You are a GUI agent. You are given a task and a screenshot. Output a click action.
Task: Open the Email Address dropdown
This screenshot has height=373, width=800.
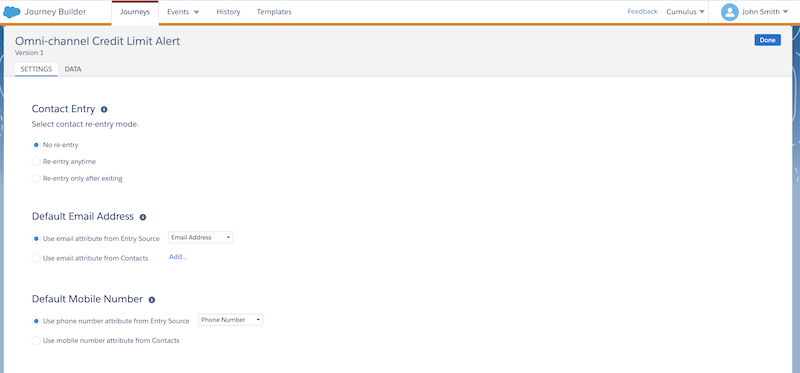click(201, 237)
